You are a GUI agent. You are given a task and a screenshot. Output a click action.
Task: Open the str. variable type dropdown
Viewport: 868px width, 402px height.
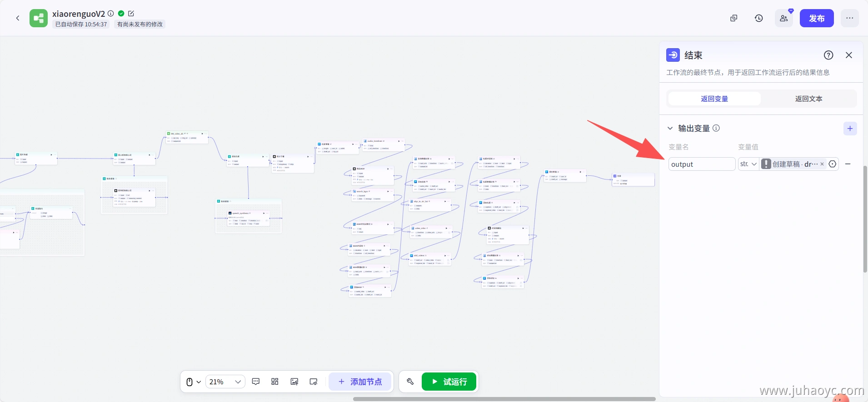tap(748, 164)
